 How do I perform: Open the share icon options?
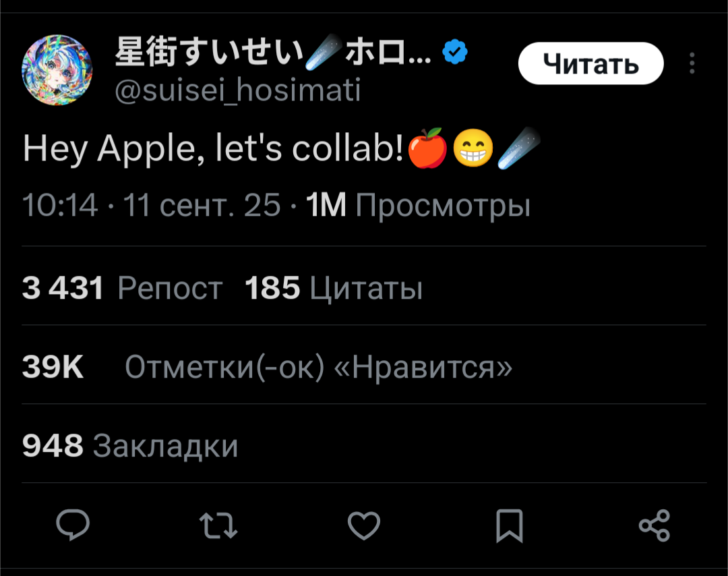(654, 525)
